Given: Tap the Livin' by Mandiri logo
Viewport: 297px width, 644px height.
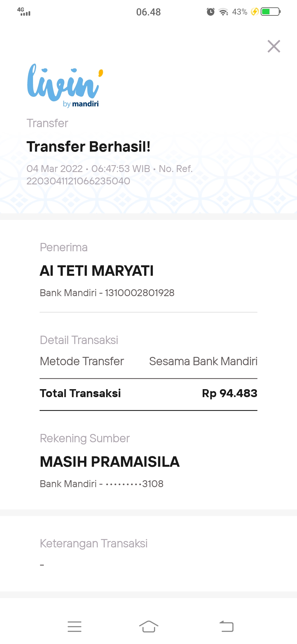Looking at the screenshot, I should [x=65, y=86].
